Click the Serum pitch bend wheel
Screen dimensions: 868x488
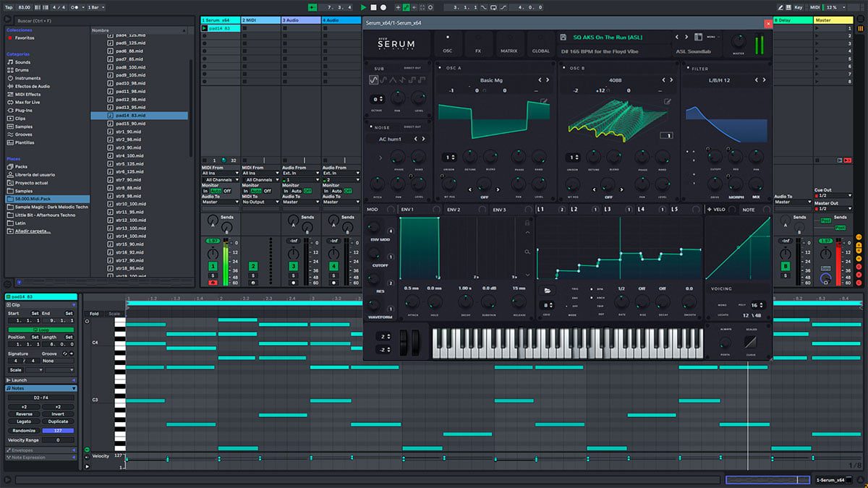pos(404,343)
